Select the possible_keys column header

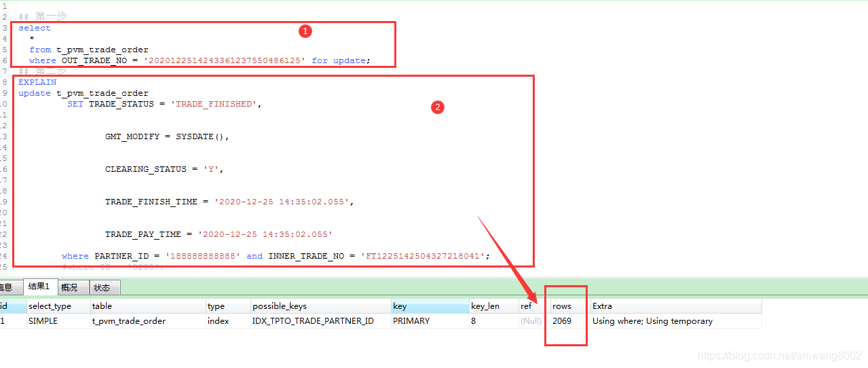tap(320, 306)
